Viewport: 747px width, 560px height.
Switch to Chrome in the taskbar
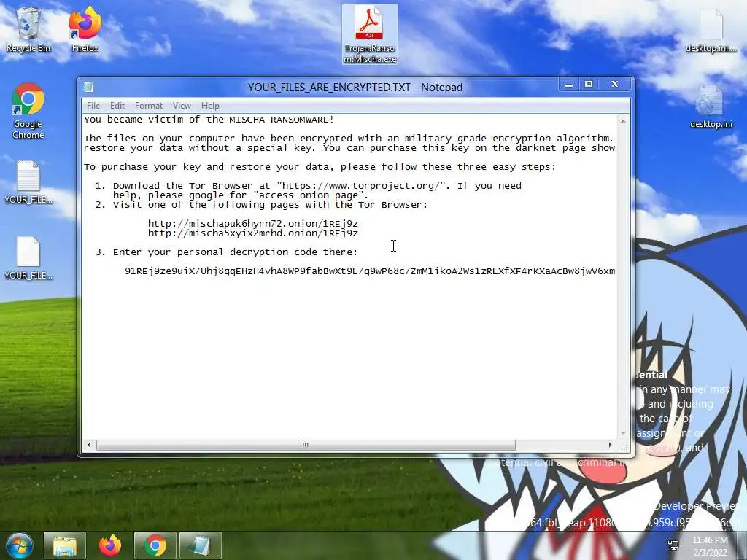[x=155, y=545]
